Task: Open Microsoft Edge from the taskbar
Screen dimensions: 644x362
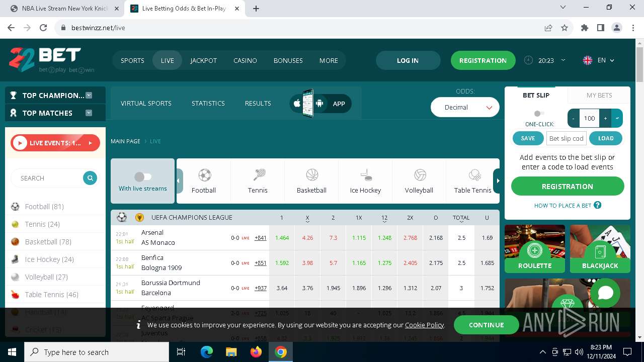Action: point(207,352)
